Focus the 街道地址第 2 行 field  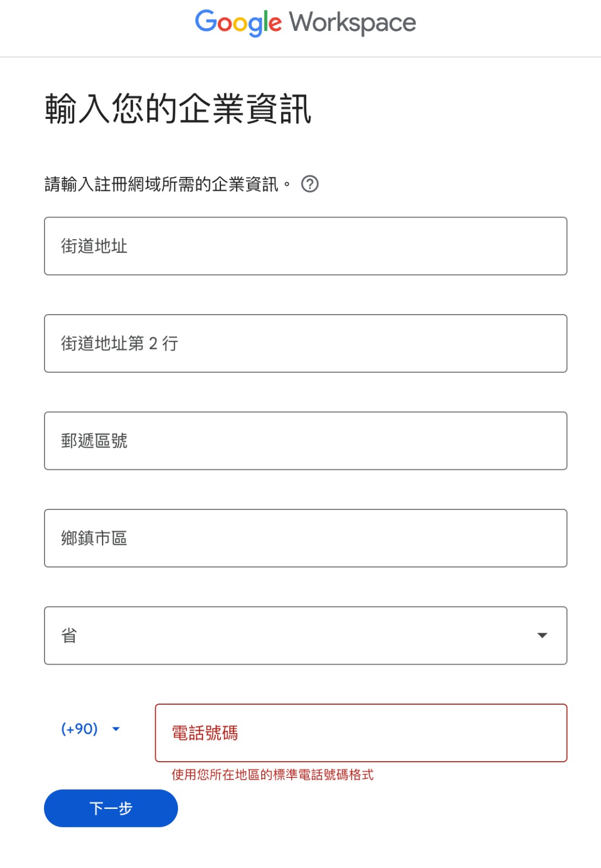coord(306,343)
